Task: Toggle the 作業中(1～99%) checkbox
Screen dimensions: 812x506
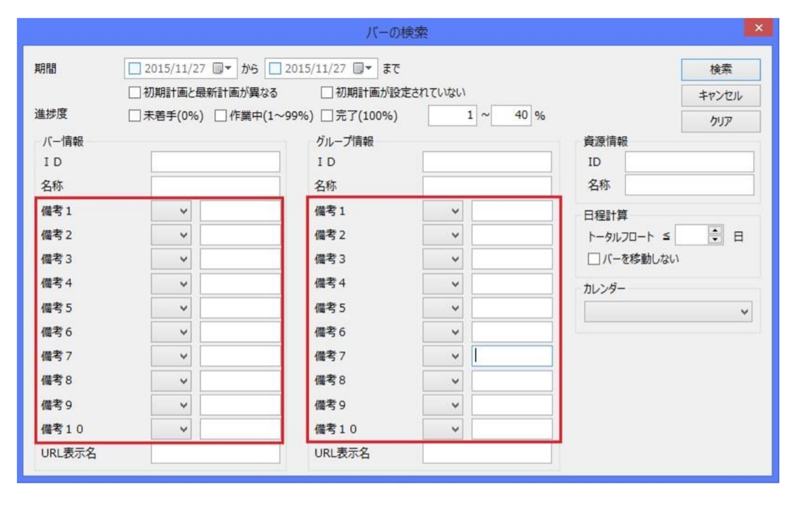Action: [221, 116]
